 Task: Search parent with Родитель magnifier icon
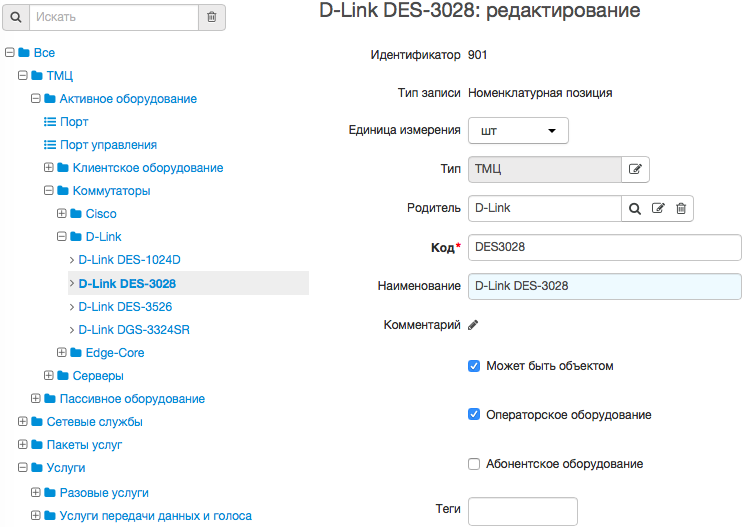635,209
